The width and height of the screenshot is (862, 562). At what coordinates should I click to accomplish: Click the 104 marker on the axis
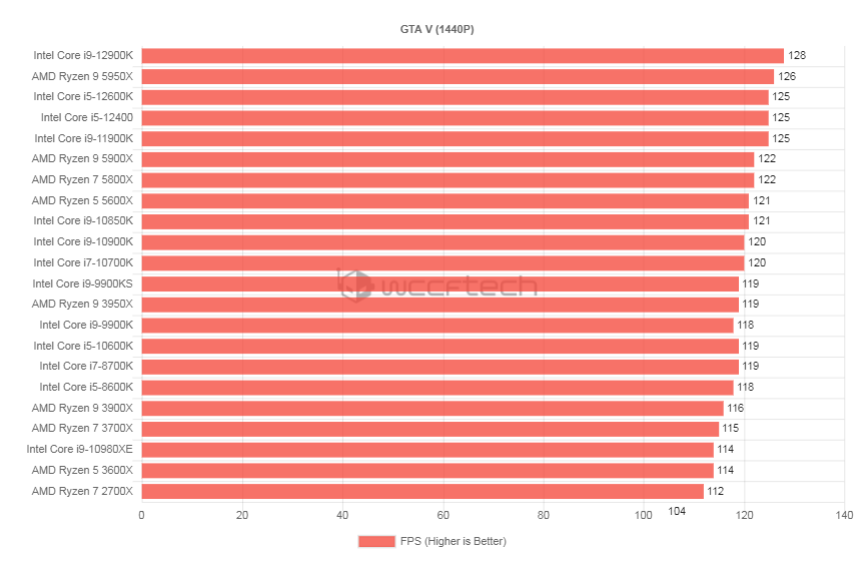(677, 511)
